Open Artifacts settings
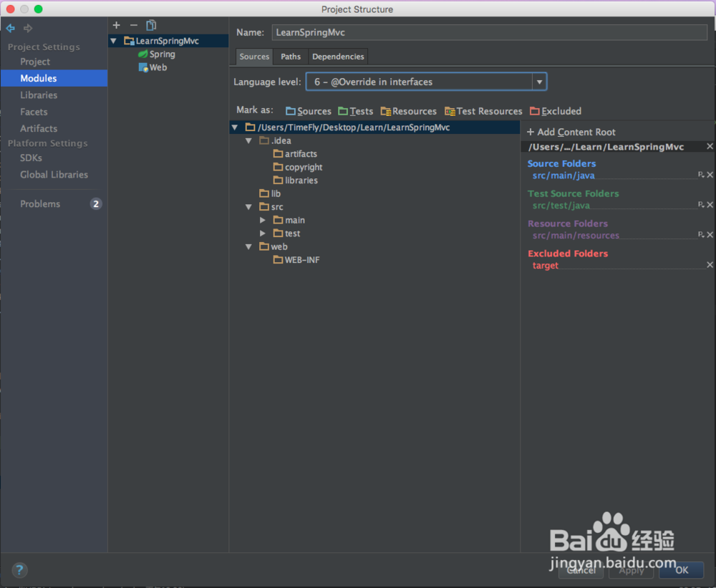The height and width of the screenshot is (588, 716). tap(39, 128)
